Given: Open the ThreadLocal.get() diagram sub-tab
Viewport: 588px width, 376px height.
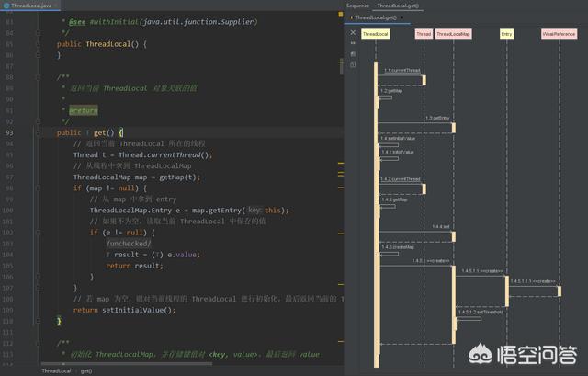Looking at the screenshot, I should (377, 17).
